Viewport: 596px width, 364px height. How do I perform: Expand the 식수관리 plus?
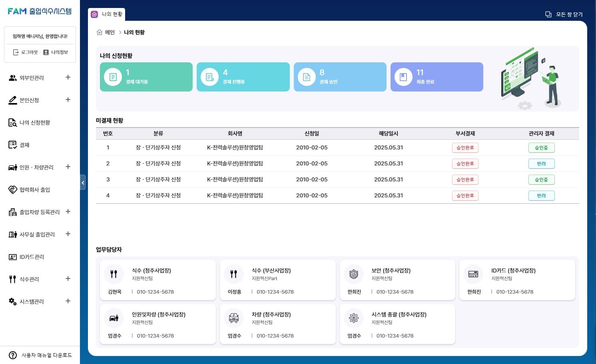point(68,278)
